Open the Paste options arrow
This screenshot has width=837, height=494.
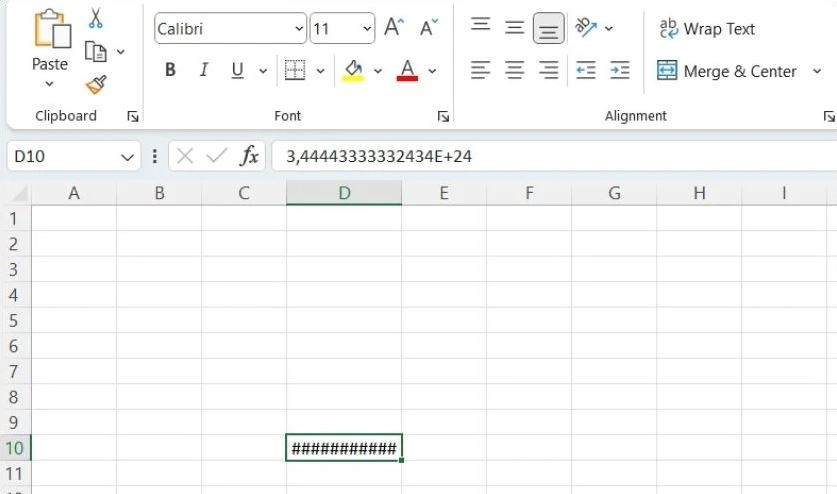tap(50, 84)
